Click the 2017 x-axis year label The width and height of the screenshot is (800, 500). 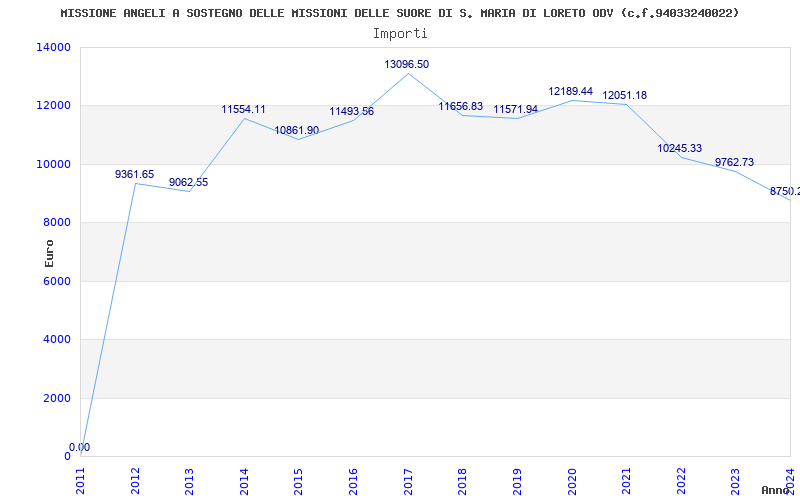tap(408, 481)
